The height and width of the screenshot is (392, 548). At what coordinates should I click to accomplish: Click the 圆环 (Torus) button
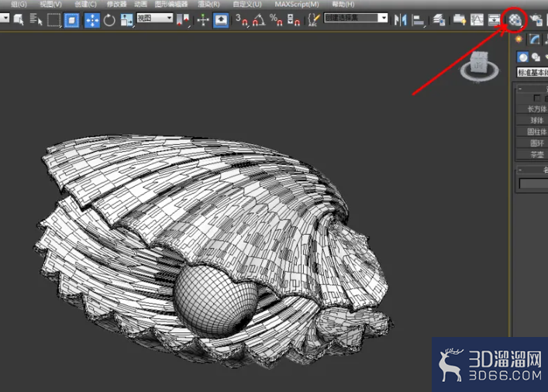point(532,143)
